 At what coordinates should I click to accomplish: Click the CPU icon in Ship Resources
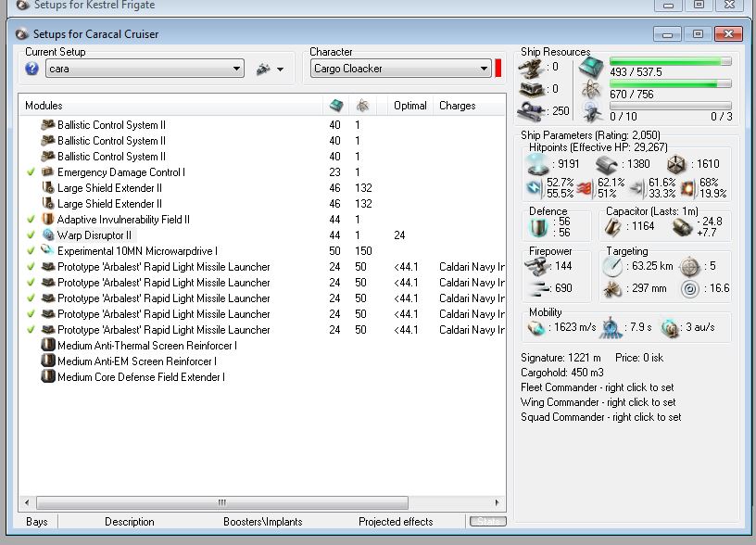click(x=591, y=68)
